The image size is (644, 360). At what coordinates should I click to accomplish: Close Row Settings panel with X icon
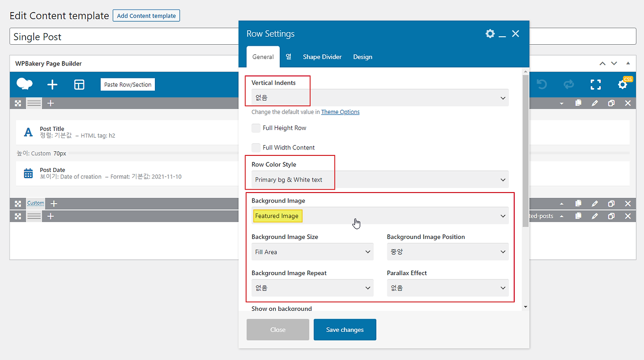(x=515, y=34)
